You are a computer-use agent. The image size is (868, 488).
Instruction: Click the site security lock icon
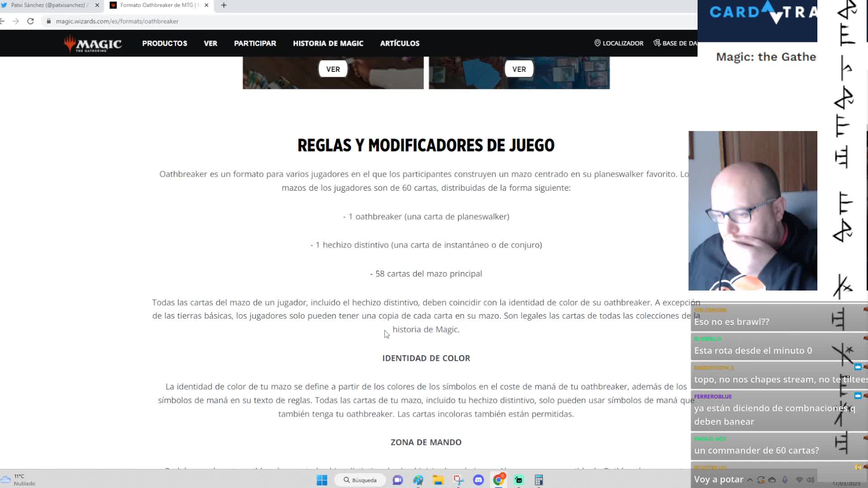click(49, 21)
